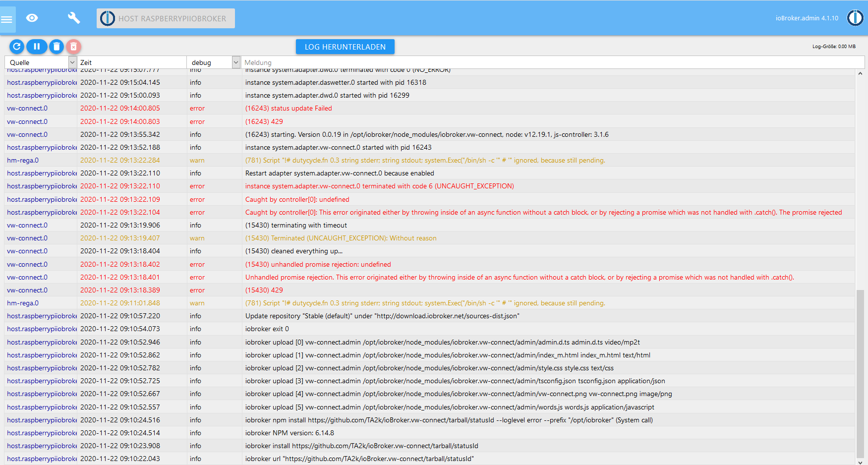Select the 'iobroker url' github tarball message

pos(359,459)
